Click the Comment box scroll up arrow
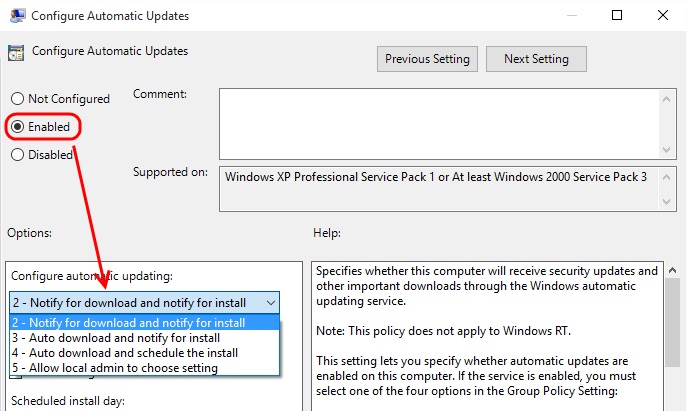 (x=667, y=96)
